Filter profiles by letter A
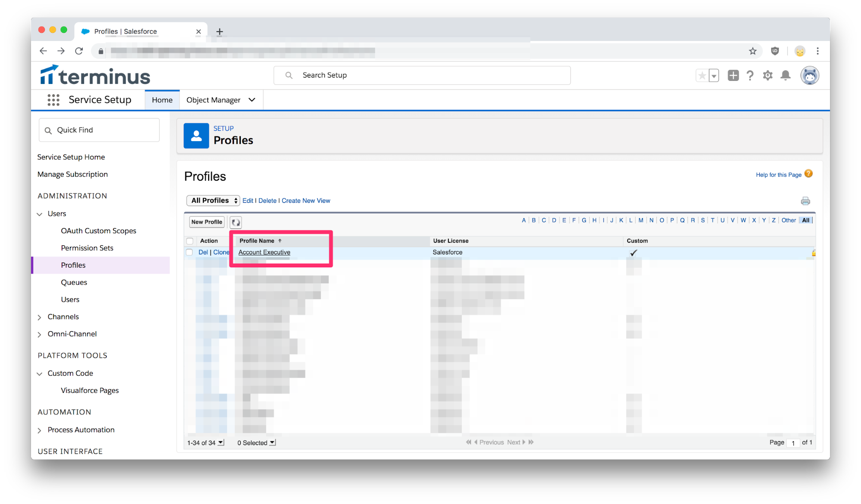Viewport: 861px width, 504px height. pos(524,220)
